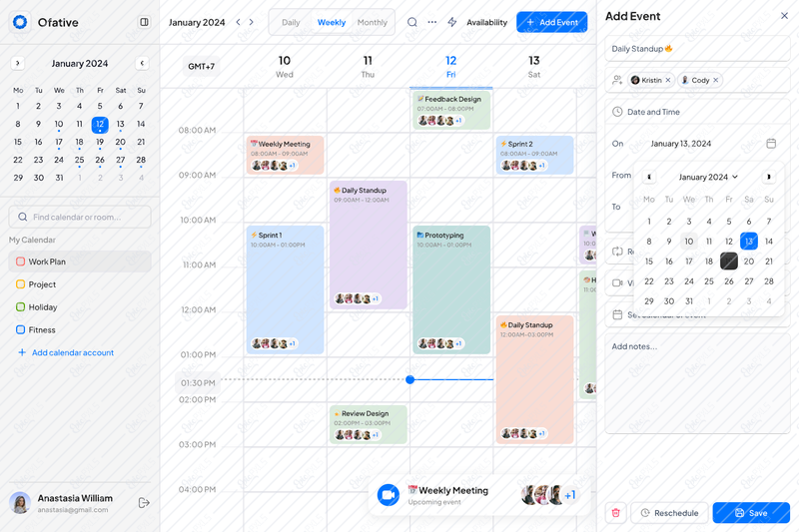Go to next month in date picker

[x=768, y=177]
